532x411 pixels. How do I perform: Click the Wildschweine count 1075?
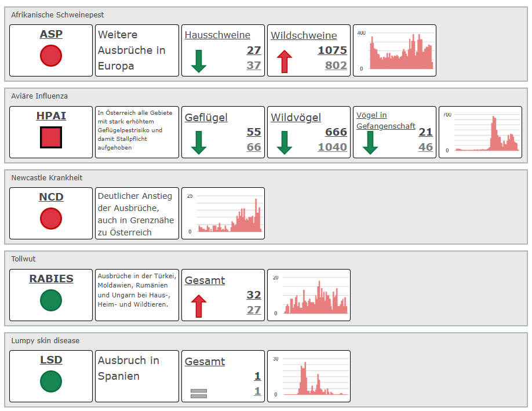click(x=332, y=50)
